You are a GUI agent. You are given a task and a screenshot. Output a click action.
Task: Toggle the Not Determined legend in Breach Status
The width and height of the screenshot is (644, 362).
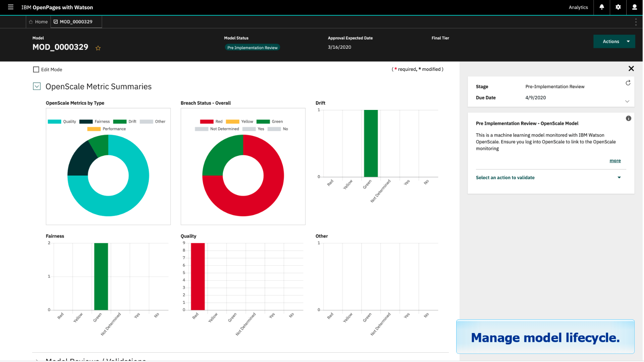pos(202,129)
